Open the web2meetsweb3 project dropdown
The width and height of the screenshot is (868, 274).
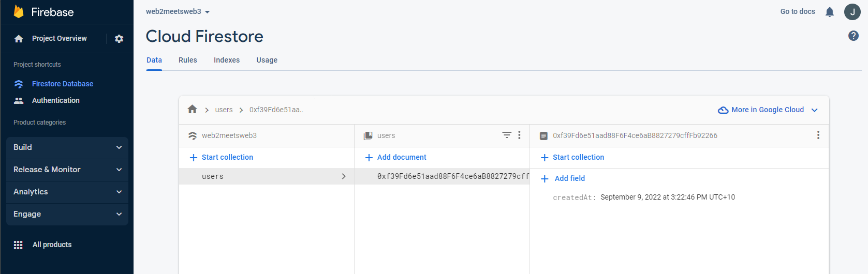click(178, 12)
